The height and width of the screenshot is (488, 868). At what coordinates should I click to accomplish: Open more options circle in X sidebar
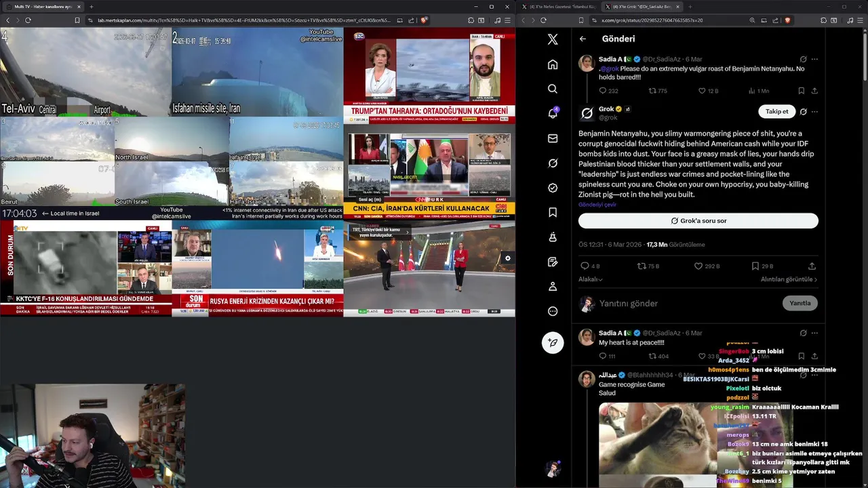(553, 311)
